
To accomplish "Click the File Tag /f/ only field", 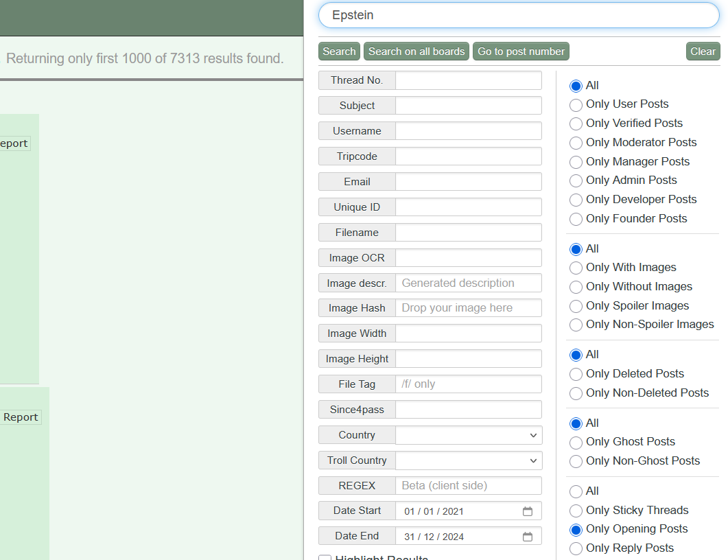I will (469, 384).
